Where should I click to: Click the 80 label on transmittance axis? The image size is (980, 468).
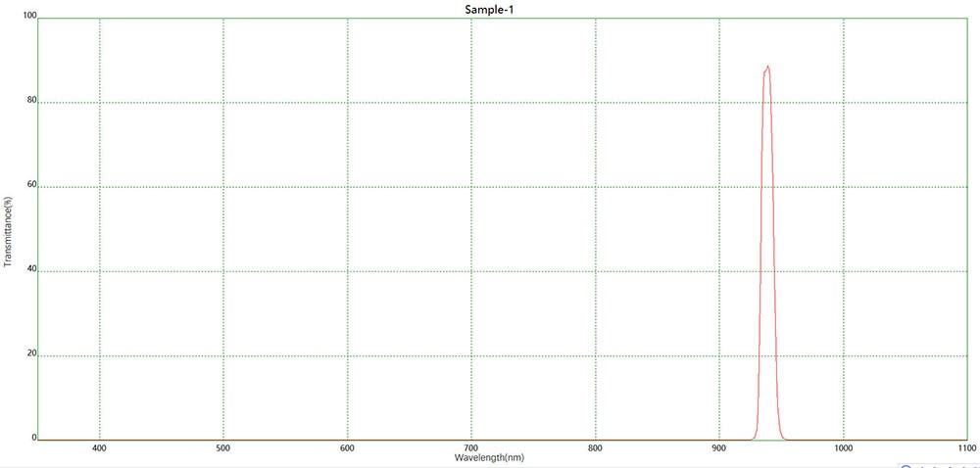[30, 100]
